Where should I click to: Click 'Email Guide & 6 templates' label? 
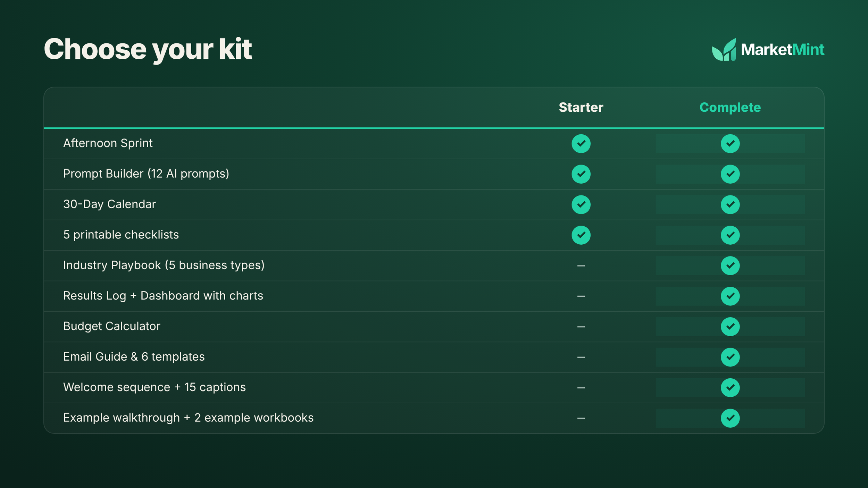point(134,357)
